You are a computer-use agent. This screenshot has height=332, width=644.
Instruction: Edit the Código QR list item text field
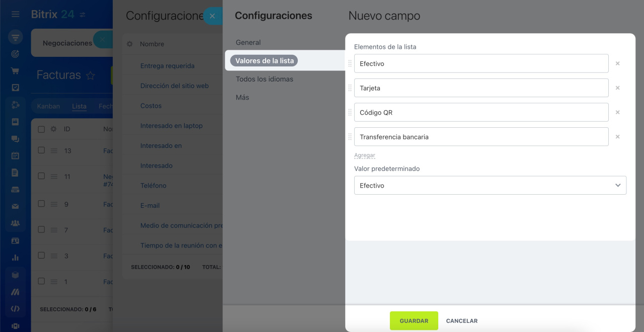(481, 113)
